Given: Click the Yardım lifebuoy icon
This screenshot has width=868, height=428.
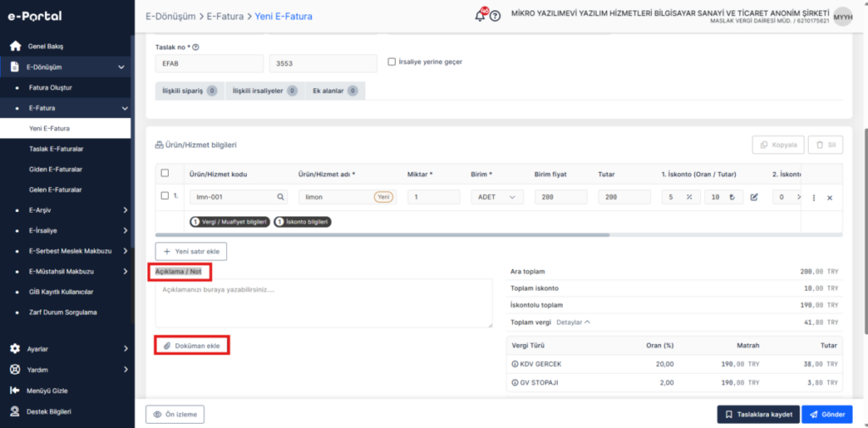Looking at the screenshot, I should click(x=15, y=370).
